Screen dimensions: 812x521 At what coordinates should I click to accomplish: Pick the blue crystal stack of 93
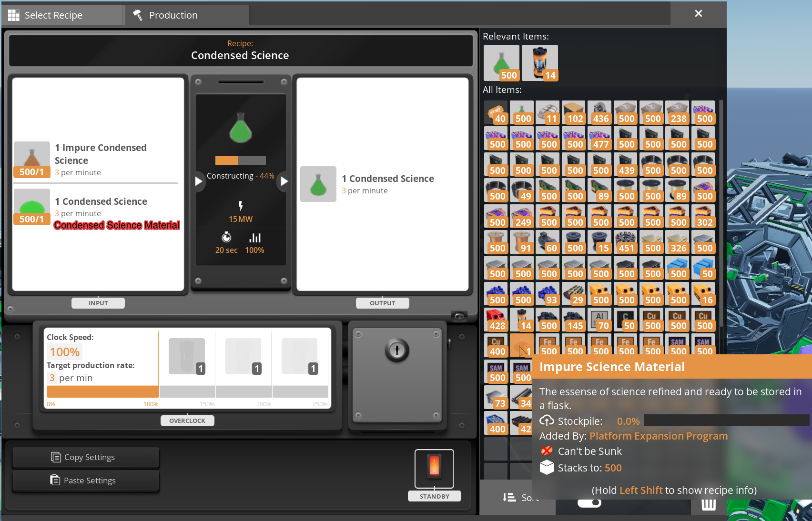click(548, 294)
